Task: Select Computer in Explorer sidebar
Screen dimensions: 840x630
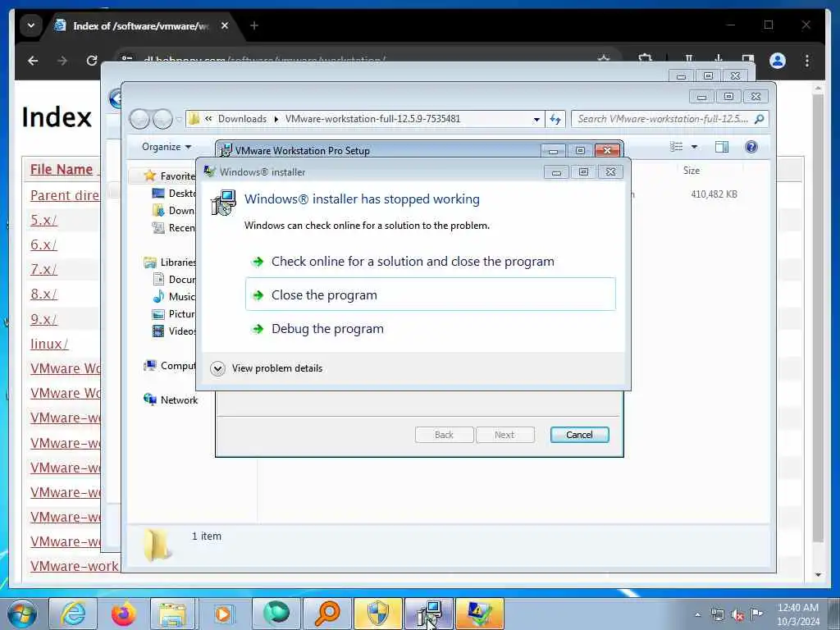Action: click(170, 366)
